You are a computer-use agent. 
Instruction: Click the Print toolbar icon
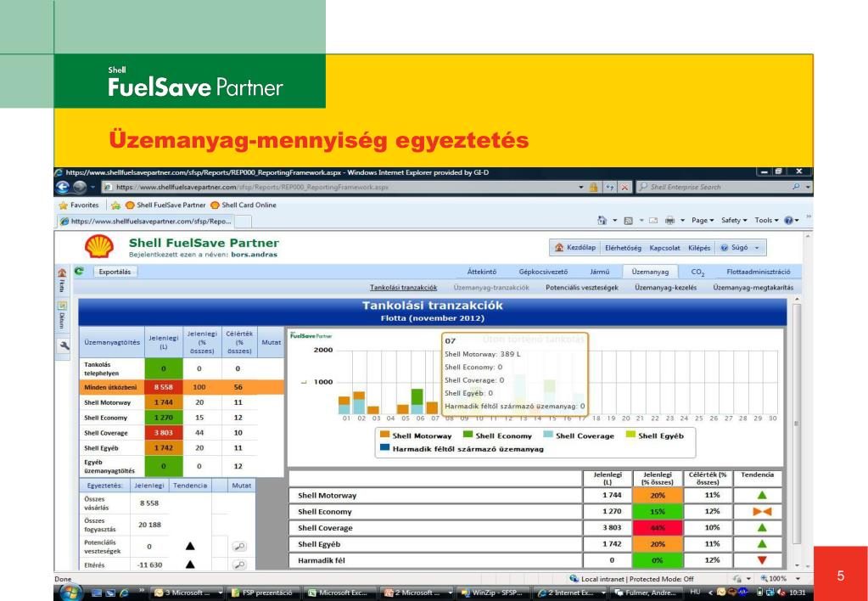click(669, 221)
